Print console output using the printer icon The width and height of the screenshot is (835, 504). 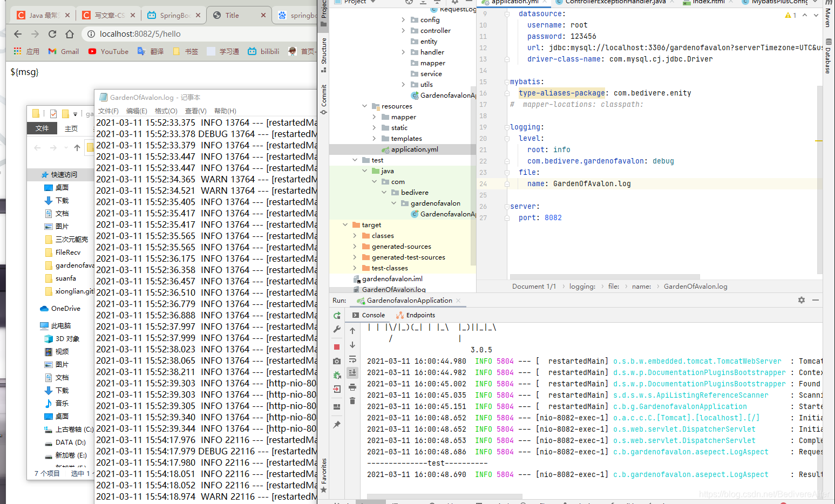click(x=352, y=387)
